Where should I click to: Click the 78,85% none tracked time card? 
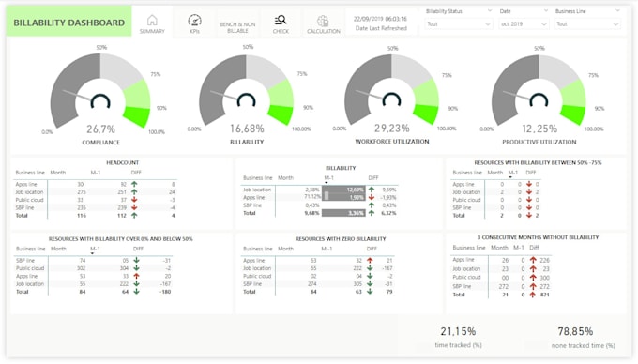pyautogui.click(x=575, y=331)
